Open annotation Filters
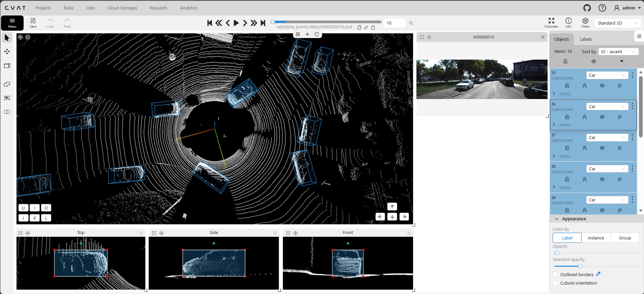 [585, 23]
